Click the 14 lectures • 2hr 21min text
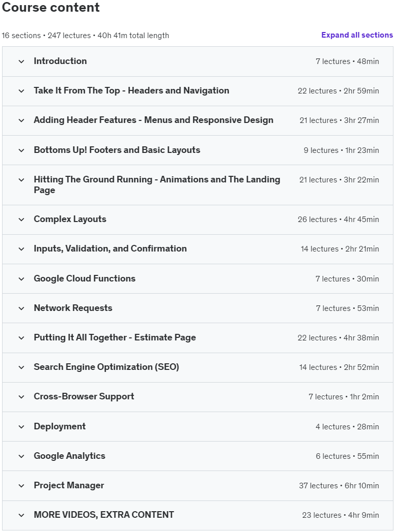The image size is (395, 532). click(x=340, y=249)
